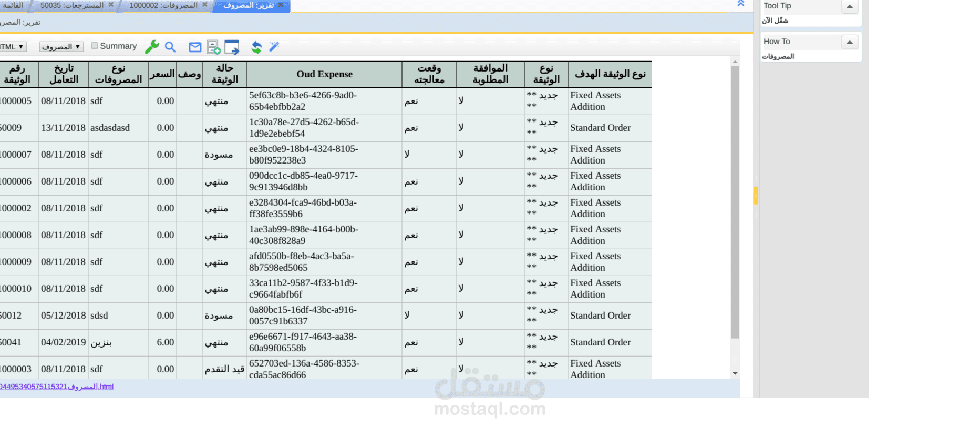Click the report vertical scrollbar thumb

pos(735,202)
